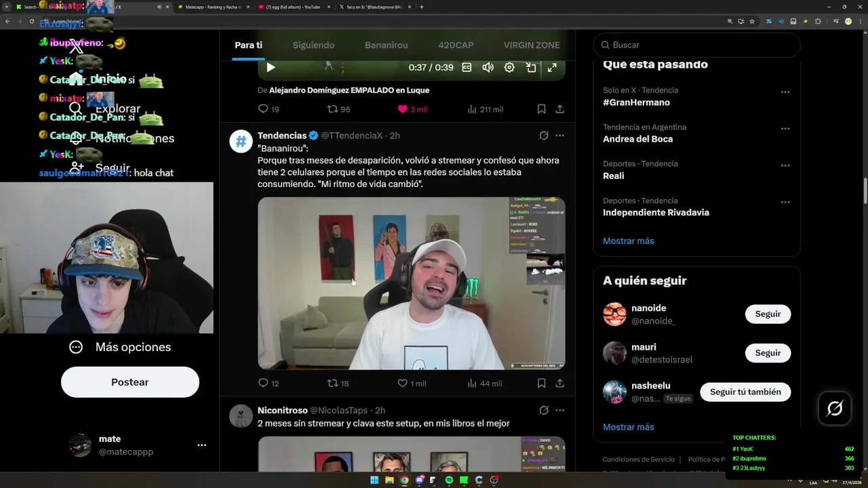The width and height of the screenshot is (868, 488).
Task: Open options for Independiente Rivadavia trend
Action: [x=785, y=201]
